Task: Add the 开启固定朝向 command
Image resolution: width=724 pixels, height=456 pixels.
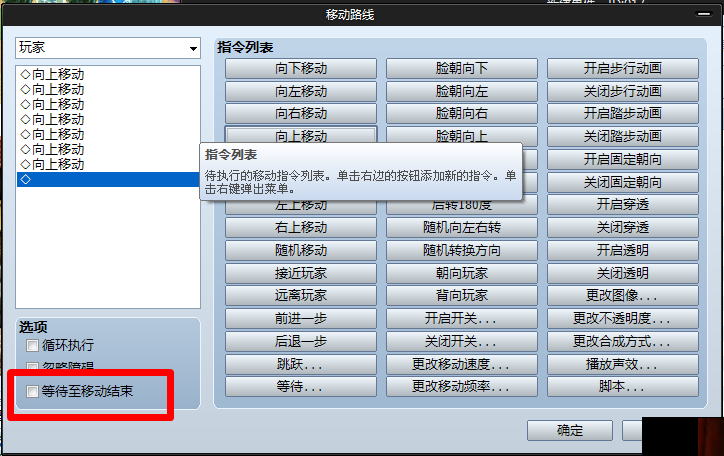Action: 623,160
